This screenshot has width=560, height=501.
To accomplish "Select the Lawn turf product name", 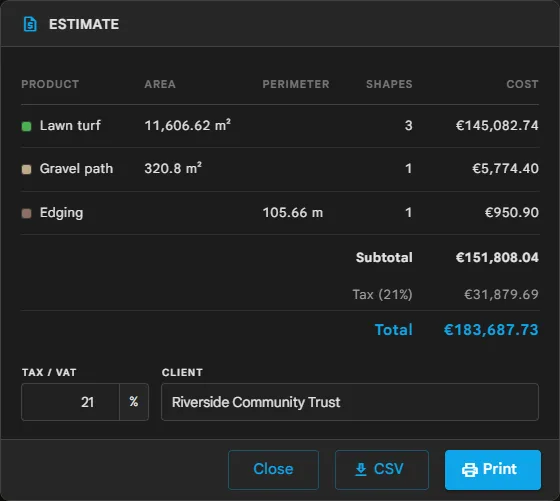I will click(70, 125).
